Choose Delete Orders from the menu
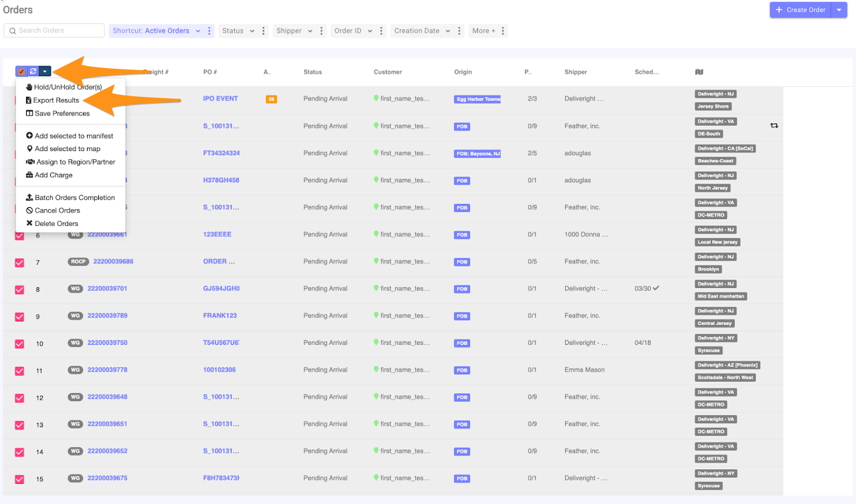 [51, 223]
